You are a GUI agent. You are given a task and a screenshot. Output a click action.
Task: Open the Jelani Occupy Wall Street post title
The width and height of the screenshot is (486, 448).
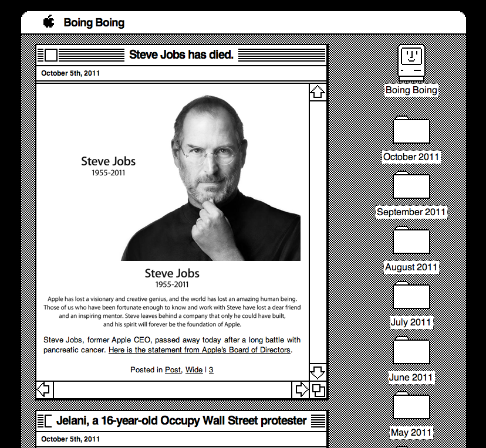point(181,420)
